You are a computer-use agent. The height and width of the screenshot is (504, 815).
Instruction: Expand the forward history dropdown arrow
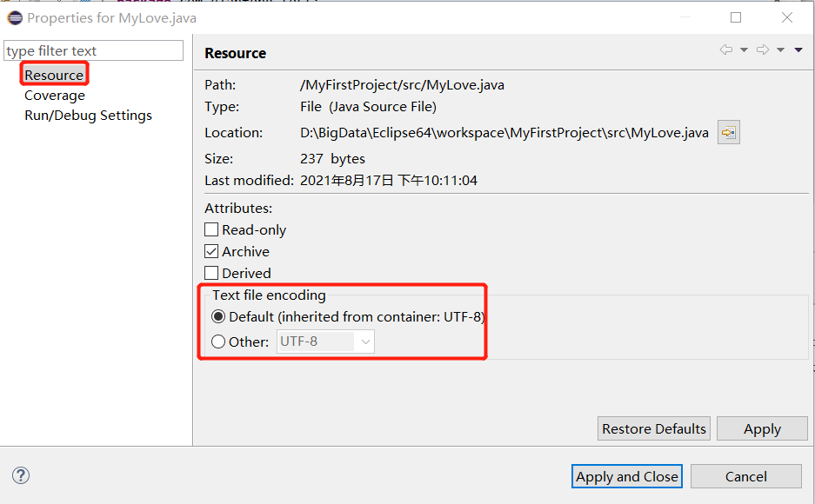[x=780, y=50]
